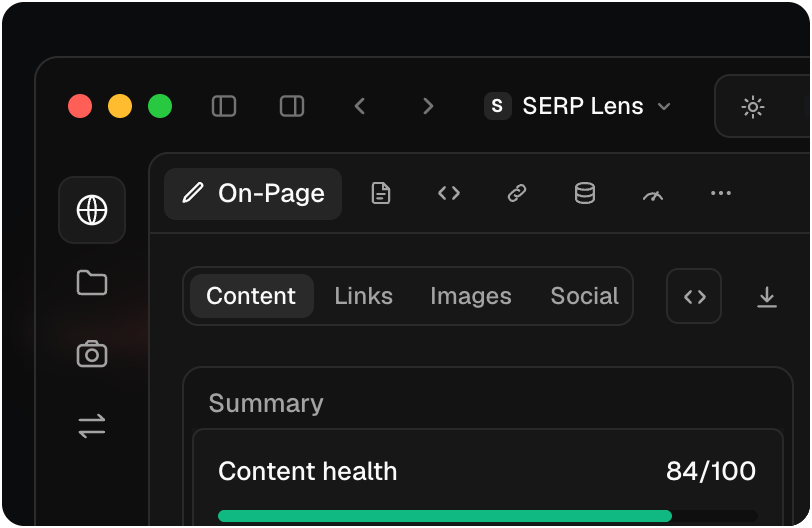Click the red close window button
The height and width of the screenshot is (528, 812).
click(x=80, y=106)
